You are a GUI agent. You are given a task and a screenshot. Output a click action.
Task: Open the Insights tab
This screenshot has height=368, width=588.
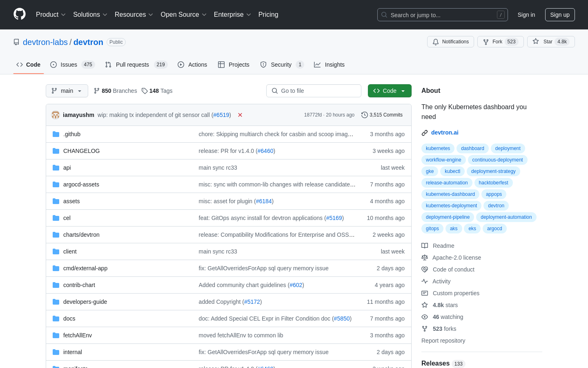329,65
